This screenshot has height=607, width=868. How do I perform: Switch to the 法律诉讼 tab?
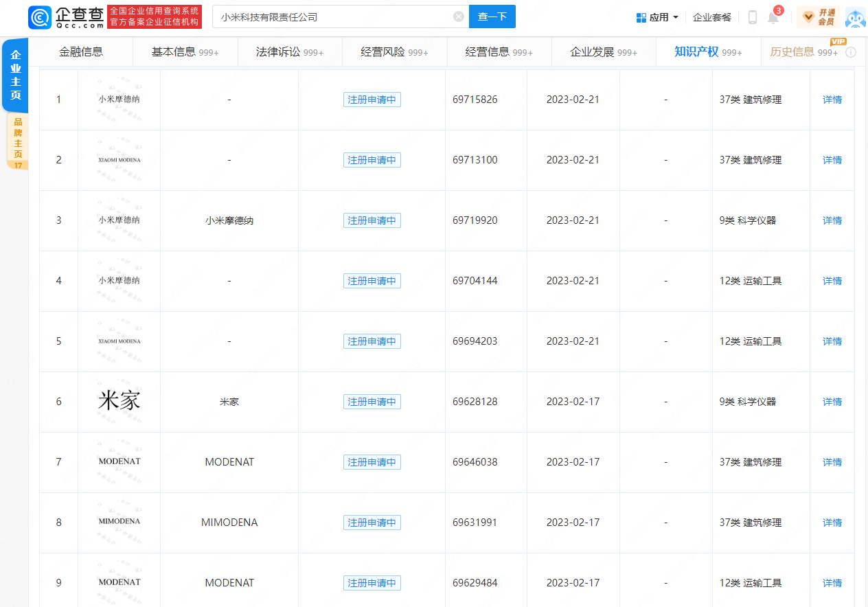point(289,52)
